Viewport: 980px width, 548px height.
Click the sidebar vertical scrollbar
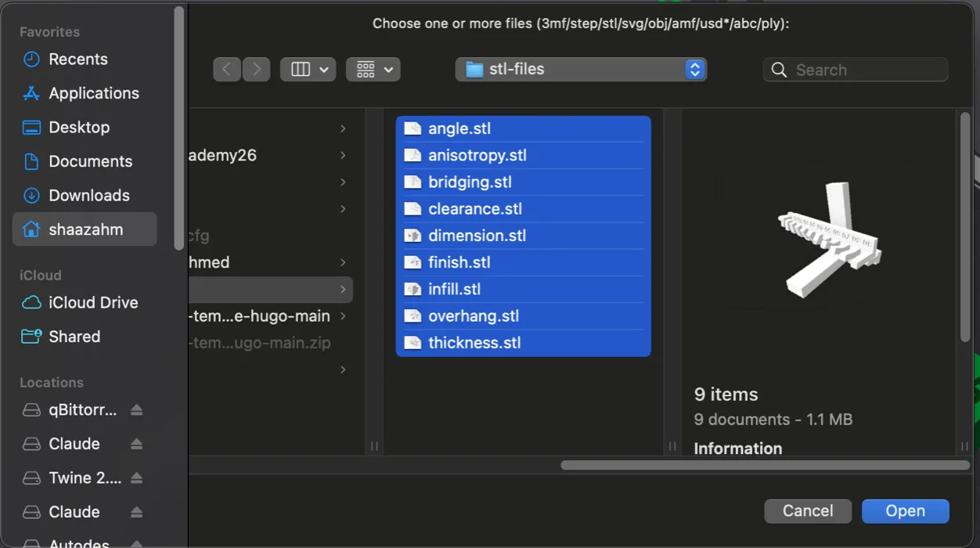click(179, 129)
